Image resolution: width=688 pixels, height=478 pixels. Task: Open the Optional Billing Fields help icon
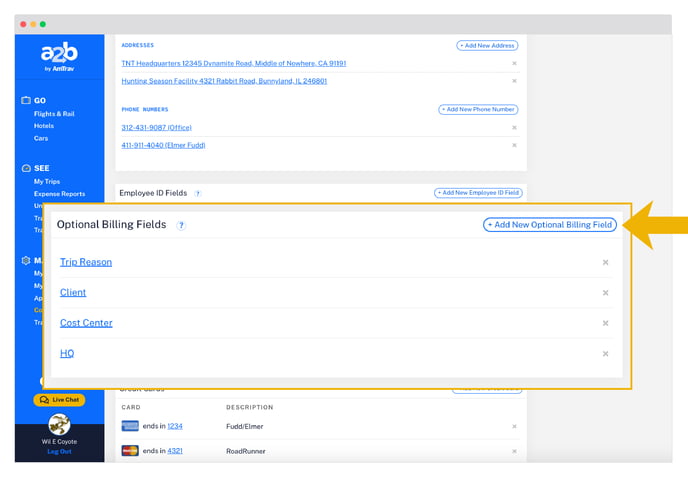(x=182, y=225)
